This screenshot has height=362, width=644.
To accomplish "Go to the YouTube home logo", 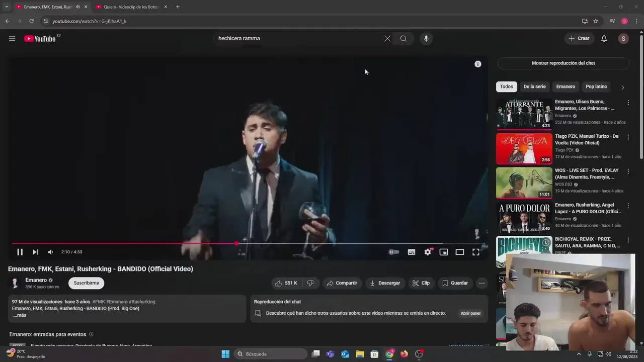I will [40, 39].
